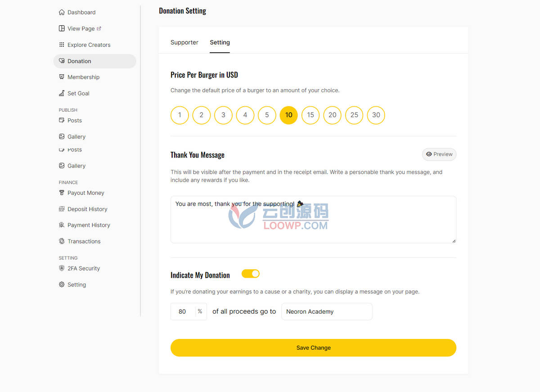Open Set Goal chart icon

tap(62, 93)
